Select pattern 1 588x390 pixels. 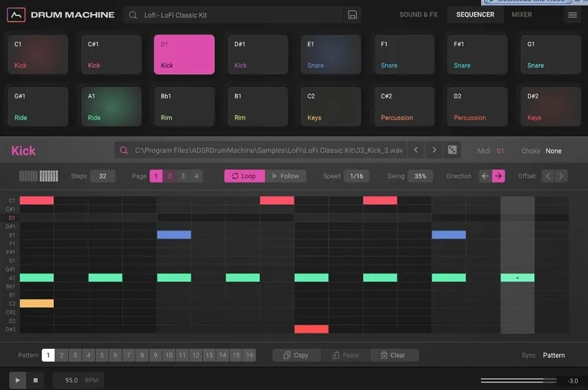pos(48,355)
